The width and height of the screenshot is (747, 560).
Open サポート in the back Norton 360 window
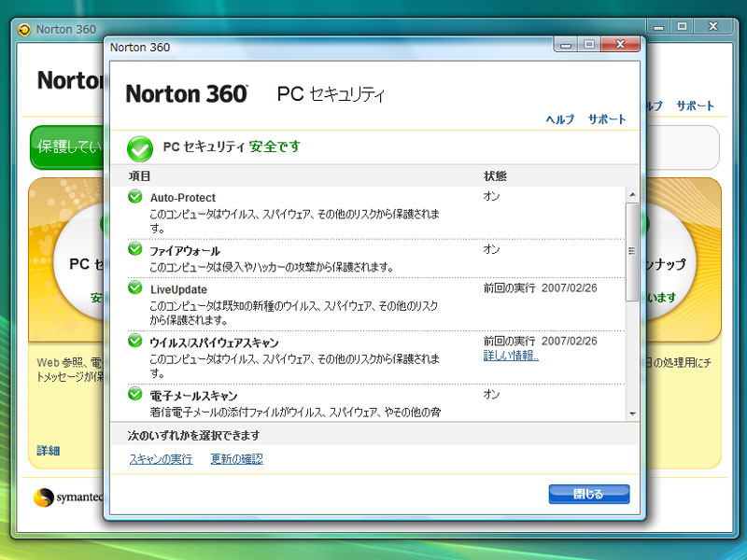point(695,105)
